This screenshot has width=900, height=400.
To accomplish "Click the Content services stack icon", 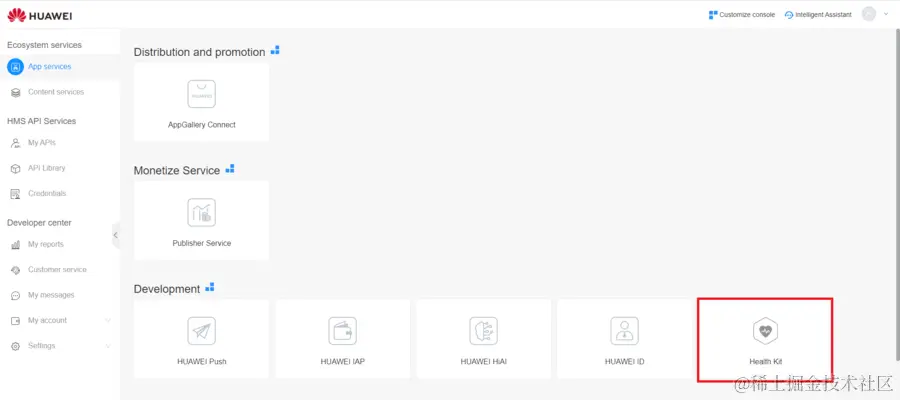I will coord(15,92).
